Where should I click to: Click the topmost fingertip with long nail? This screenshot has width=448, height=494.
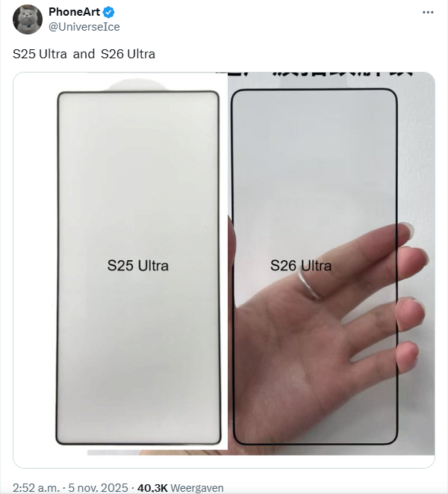(x=405, y=230)
